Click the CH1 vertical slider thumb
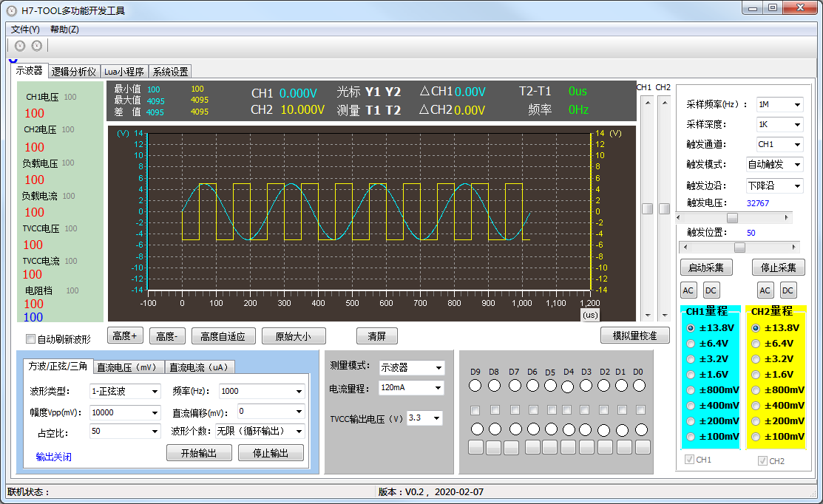 648,208
